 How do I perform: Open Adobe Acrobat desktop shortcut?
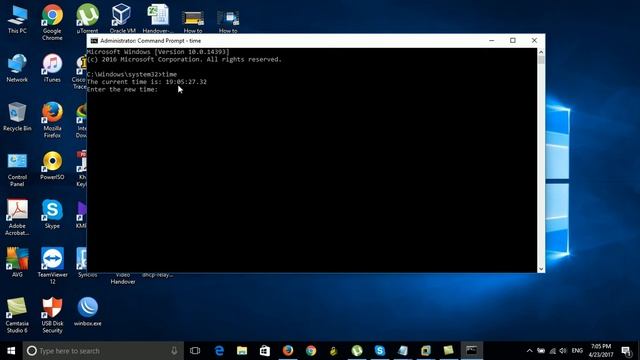coord(17,217)
